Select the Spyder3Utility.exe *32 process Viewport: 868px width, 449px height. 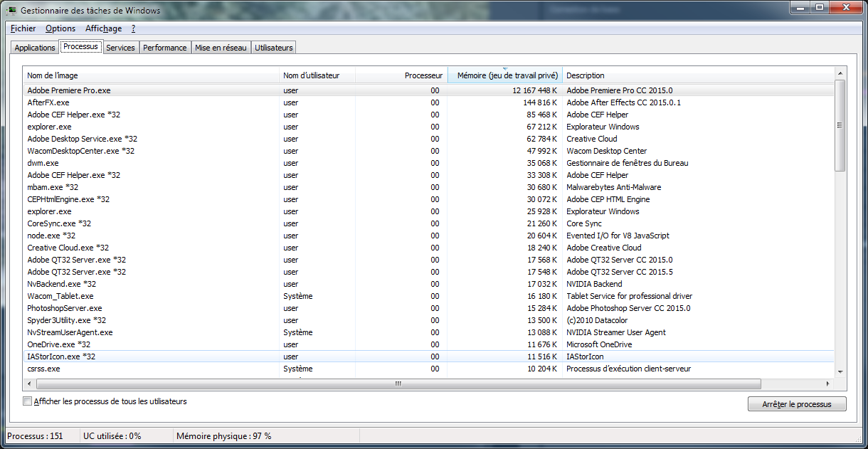click(428, 320)
